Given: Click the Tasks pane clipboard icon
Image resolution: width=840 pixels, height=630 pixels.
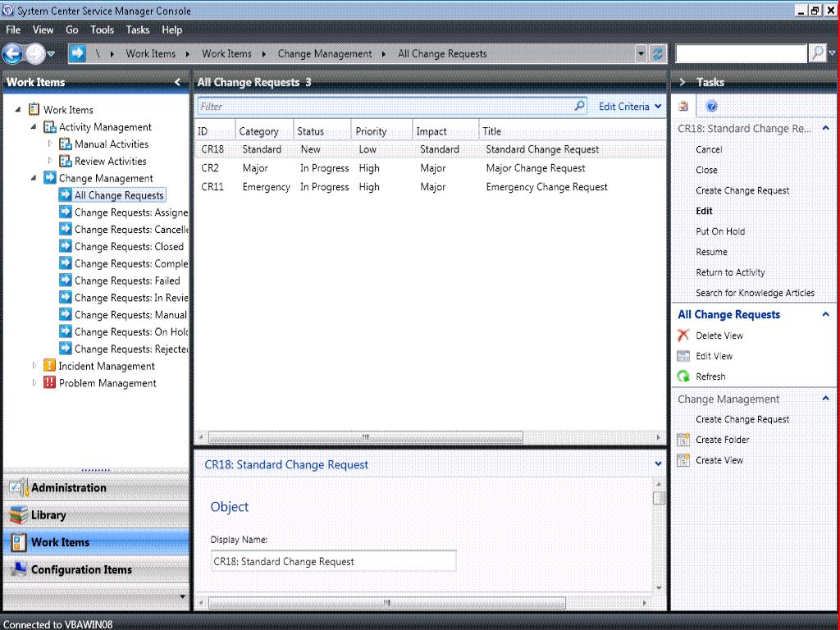Looking at the screenshot, I should tap(683, 106).
